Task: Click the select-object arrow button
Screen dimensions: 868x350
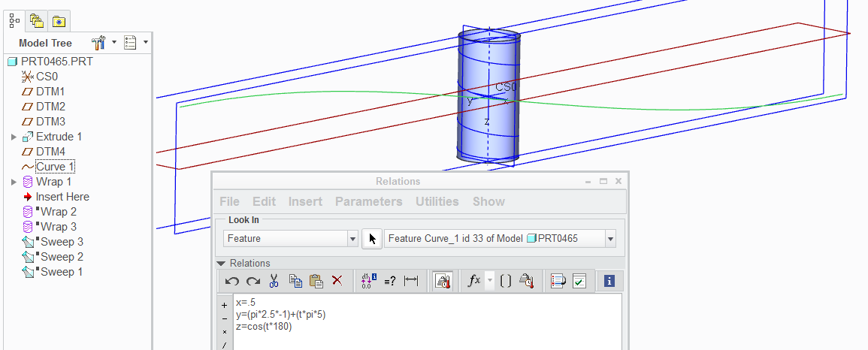Action: (372, 239)
